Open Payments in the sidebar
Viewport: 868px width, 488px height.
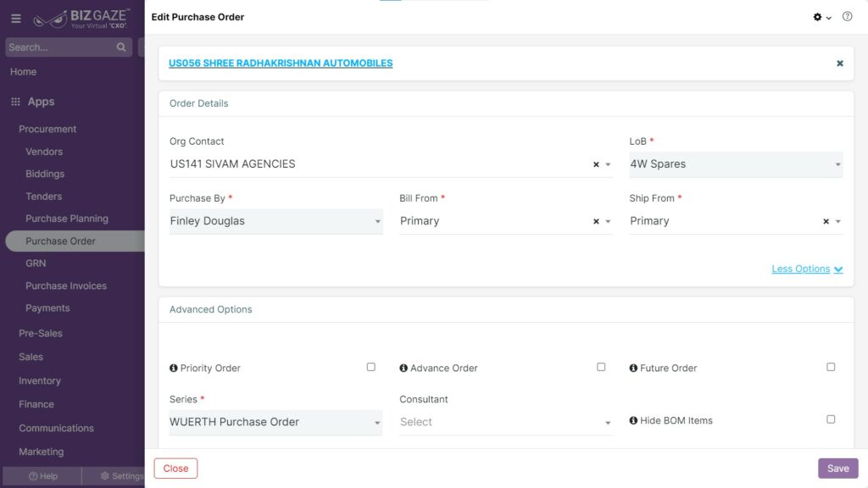pyautogui.click(x=47, y=308)
